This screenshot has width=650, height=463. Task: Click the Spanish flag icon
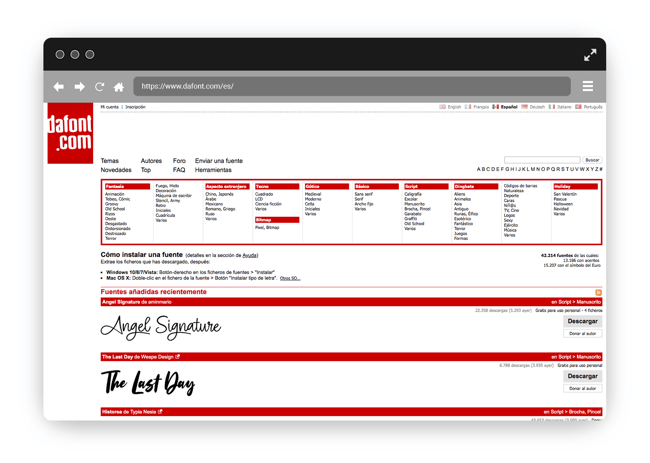[x=495, y=107]
